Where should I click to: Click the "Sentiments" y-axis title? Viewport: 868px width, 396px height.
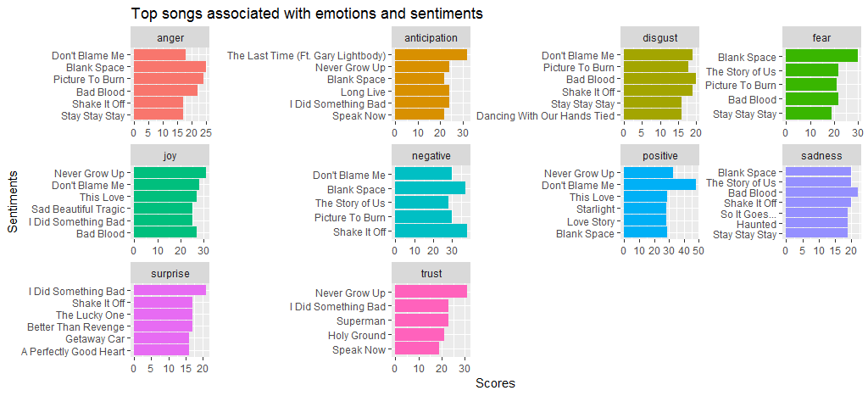12,202
